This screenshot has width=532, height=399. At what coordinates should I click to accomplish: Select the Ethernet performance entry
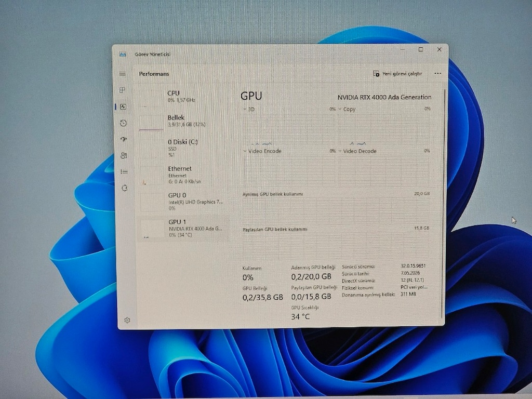[183, 175]
